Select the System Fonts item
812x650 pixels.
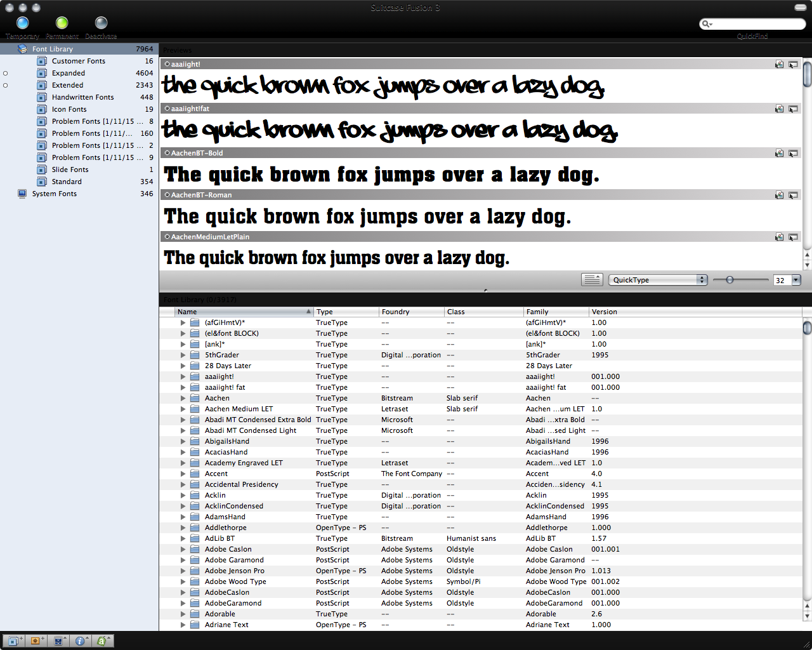[x=79, y=194]
